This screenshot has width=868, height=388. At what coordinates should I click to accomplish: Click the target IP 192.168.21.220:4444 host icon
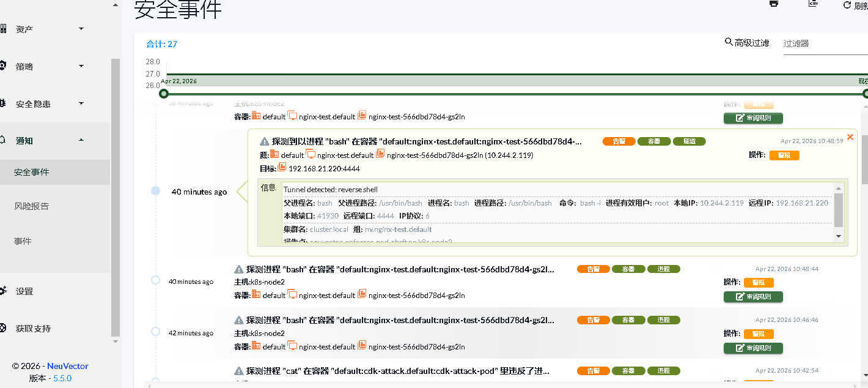282,167
